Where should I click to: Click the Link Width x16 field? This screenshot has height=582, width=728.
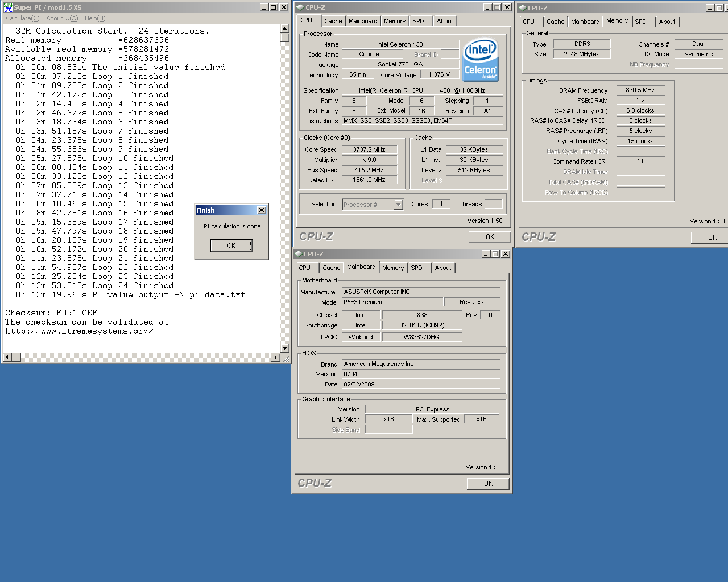388,419
